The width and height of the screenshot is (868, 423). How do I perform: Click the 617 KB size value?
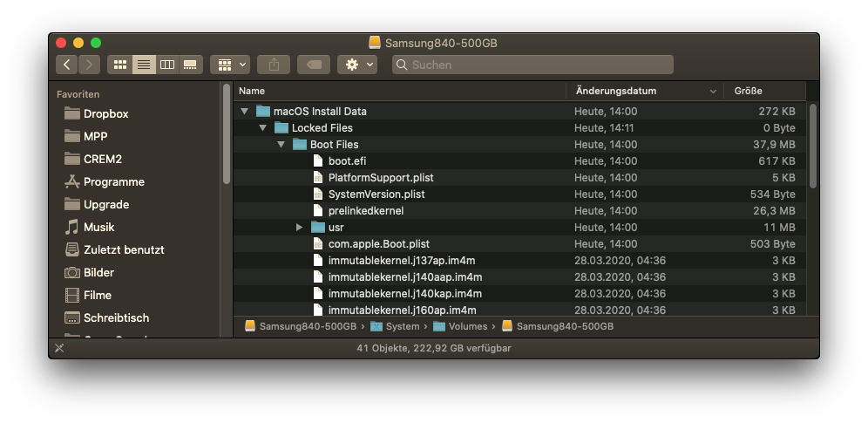[776, 161]
